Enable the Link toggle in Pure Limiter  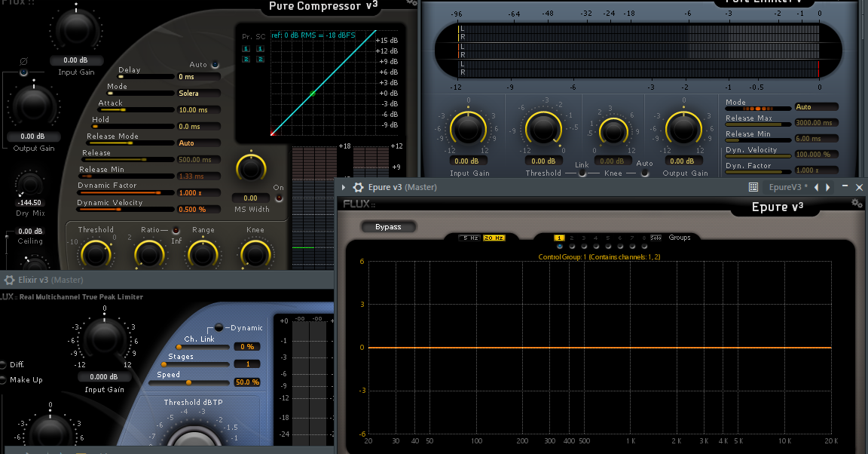[x=583, y=173]
